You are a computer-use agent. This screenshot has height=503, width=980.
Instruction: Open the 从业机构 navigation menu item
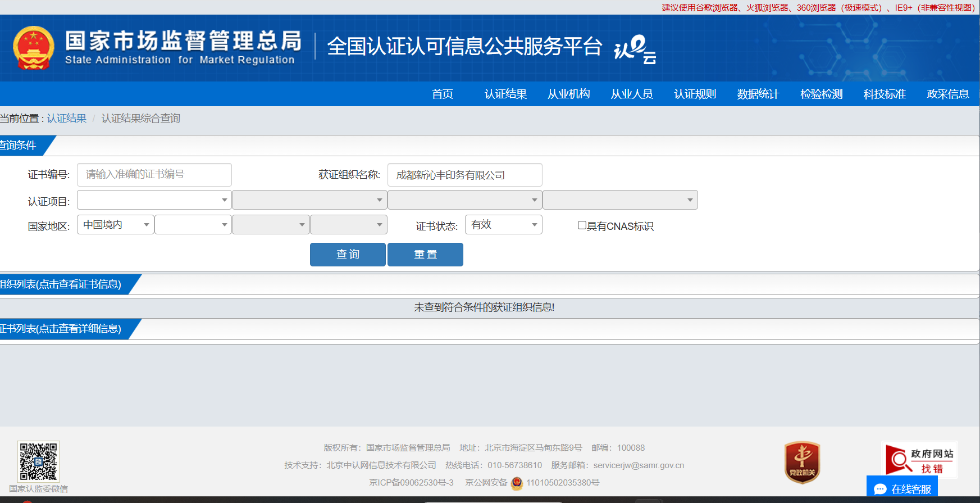568,94
